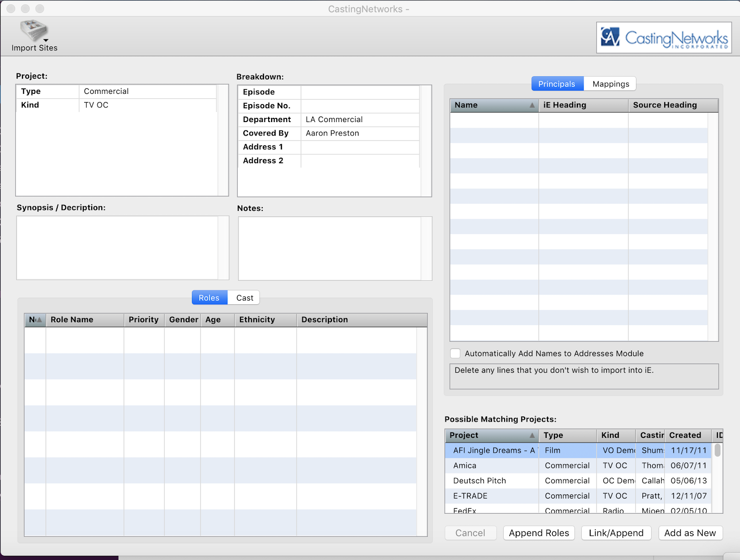The width and height of the screenshot is (740, 560).
Task: Click the Link/Append button
Action: 616,533
